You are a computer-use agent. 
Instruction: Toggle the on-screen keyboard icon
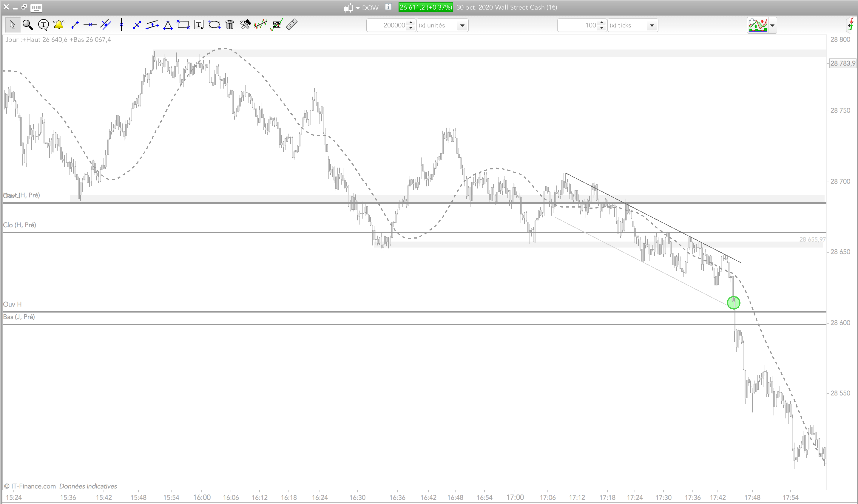[36, 7]
